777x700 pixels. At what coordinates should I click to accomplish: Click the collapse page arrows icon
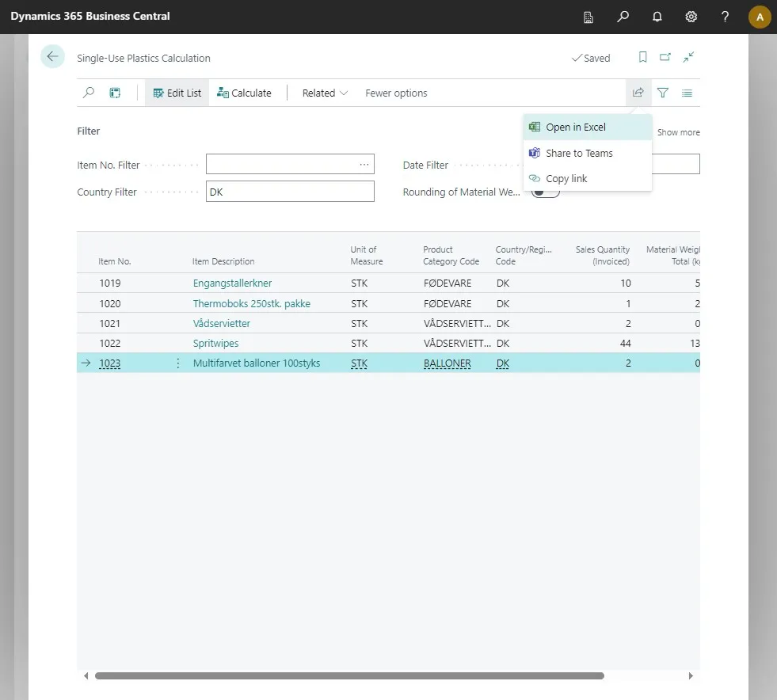click(x=688, y=58)
